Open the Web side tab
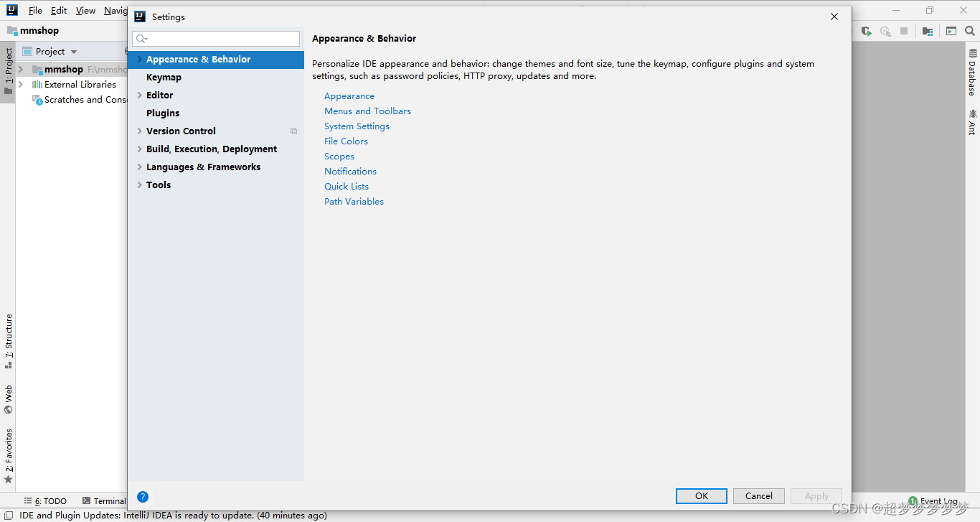980x522 pixels. (x=8, y=399)
